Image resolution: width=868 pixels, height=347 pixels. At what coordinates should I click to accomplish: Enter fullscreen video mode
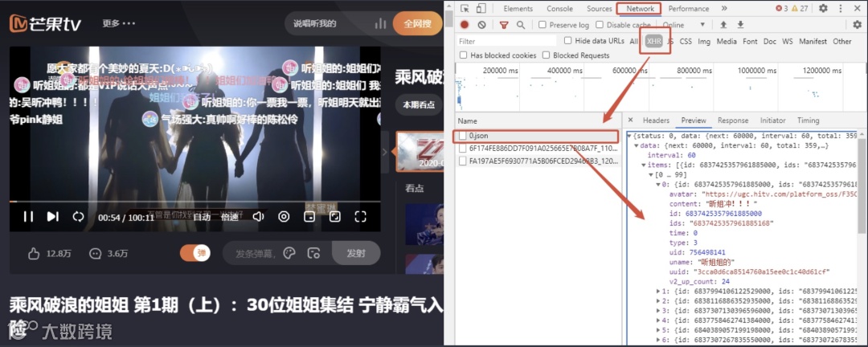click(x=360, y=216)
